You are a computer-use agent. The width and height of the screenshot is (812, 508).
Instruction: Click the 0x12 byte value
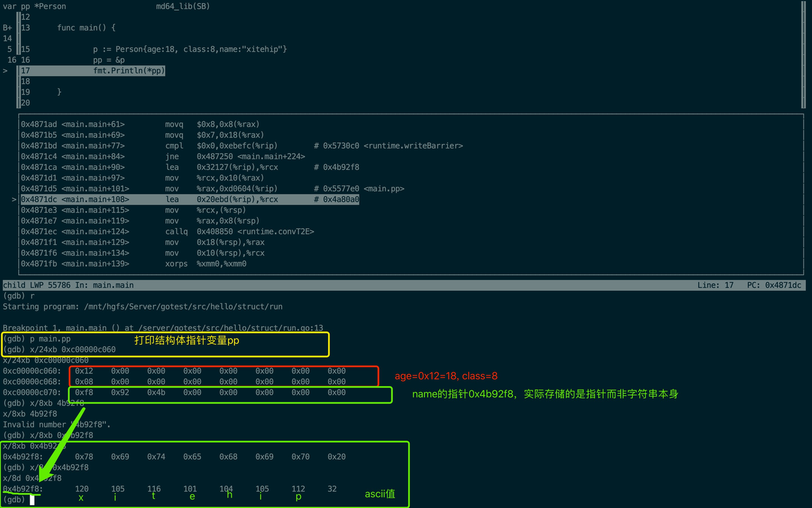(x=84, y=371)
